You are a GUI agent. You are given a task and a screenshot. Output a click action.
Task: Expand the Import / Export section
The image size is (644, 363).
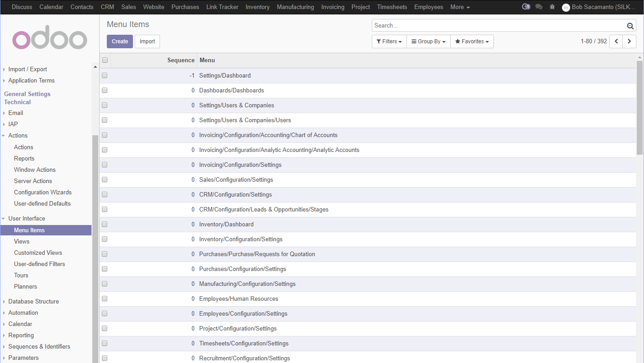click(x=27, y=69)
